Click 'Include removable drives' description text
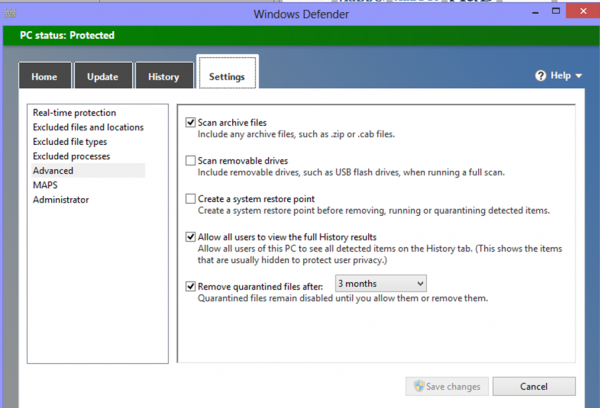Screen dimensions: 600x408 click(351, 173)
